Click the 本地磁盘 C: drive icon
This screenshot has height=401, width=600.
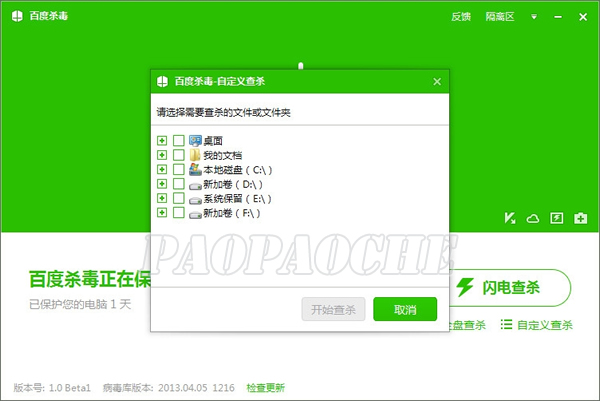195,170
